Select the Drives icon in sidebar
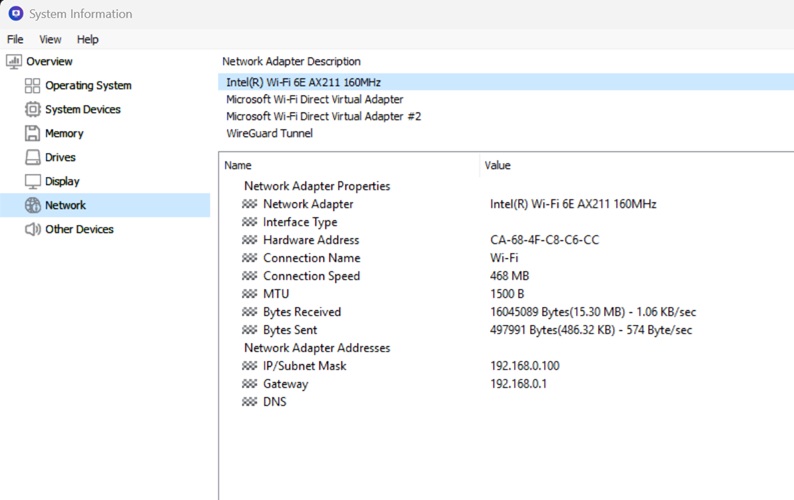Image resolution: width=794 pixels, height=500 pixels. click(x=32, y=158)
